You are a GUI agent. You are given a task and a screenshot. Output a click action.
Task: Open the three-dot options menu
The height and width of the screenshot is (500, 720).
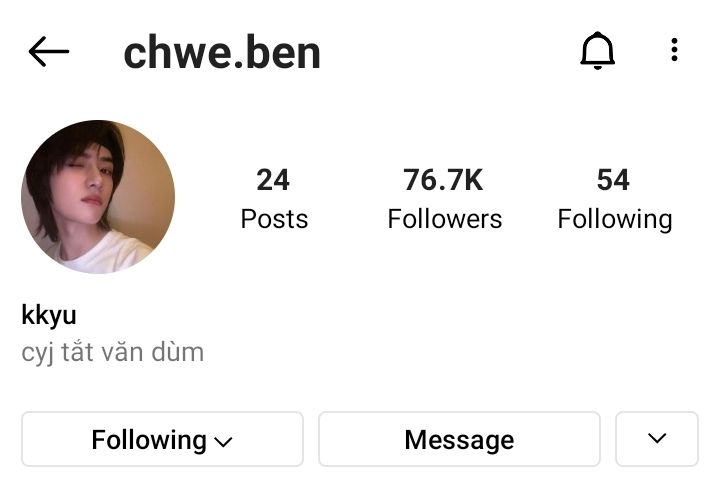tap(674, 50)
